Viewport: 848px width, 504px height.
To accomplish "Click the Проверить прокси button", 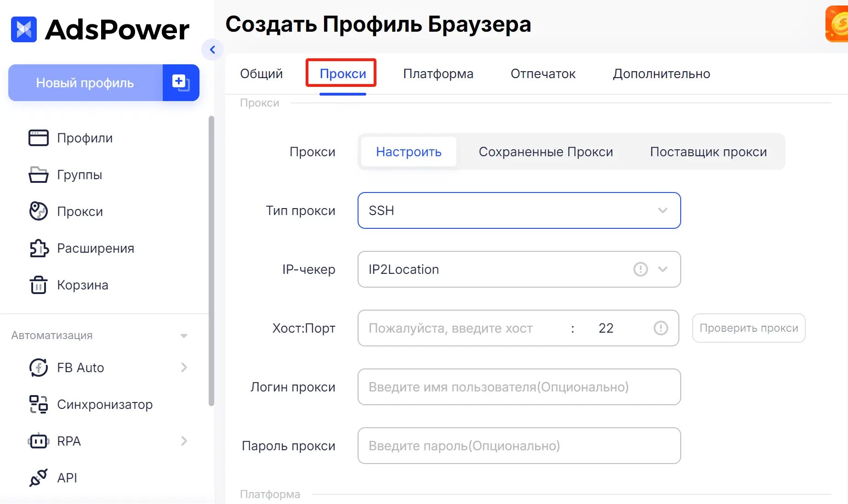I will tap(749, 328).
